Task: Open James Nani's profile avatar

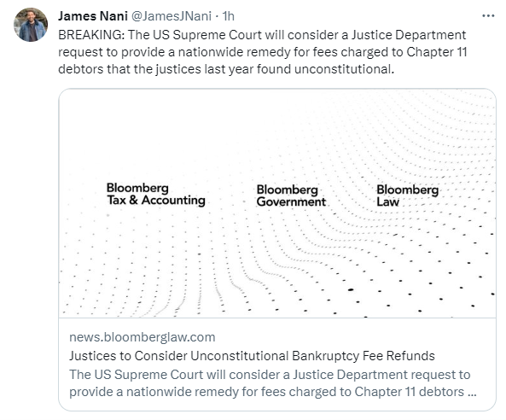Action: (31, 25)
